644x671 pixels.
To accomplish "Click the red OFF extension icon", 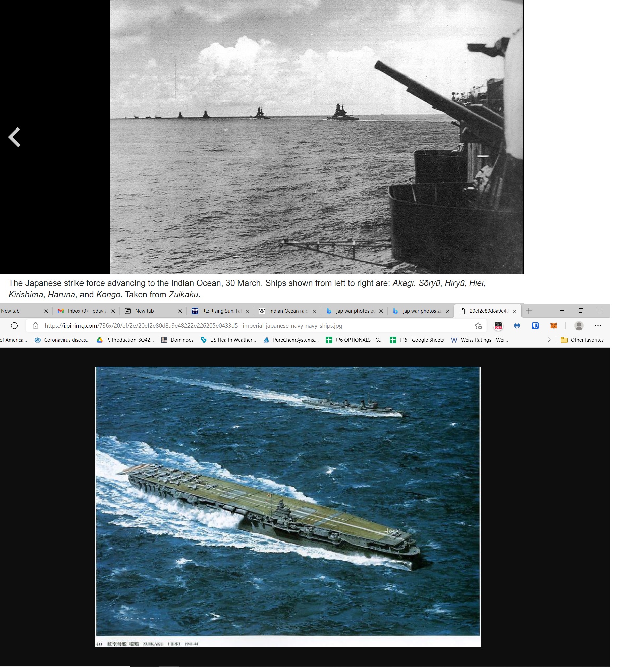I will point(498,326).
